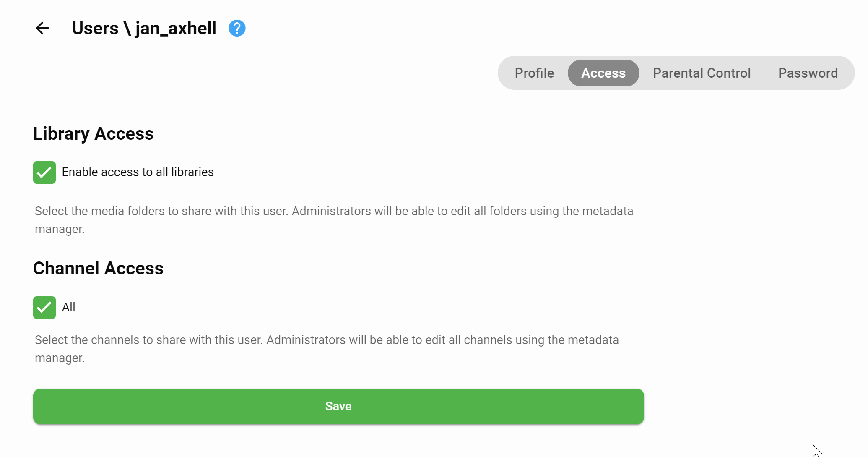The image size is (868, 457).
Task: Toggle the All channels checkbox
Action: (44, 308)
